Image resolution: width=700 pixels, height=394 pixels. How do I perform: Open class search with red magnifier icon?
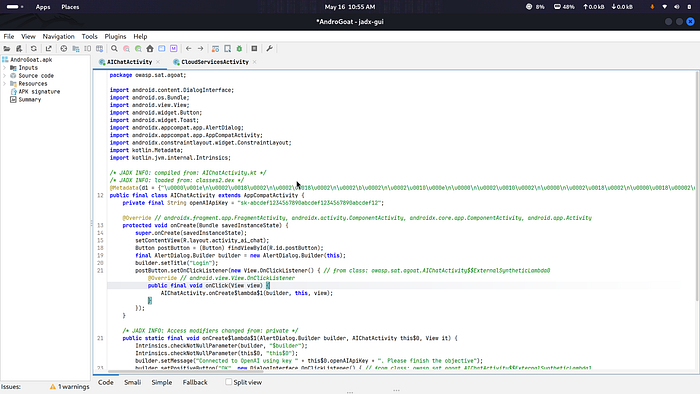(x=126, y=49)
